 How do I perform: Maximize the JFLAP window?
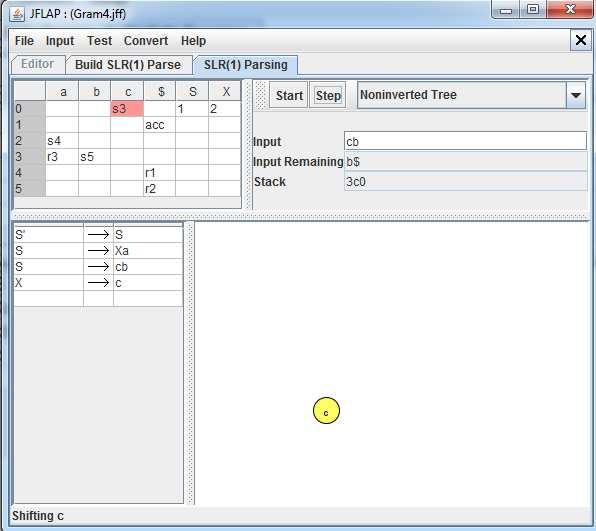point(533,10)
